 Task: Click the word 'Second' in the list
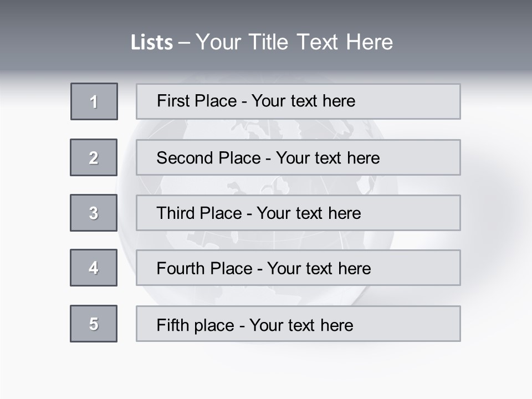[x=185, y=158]
